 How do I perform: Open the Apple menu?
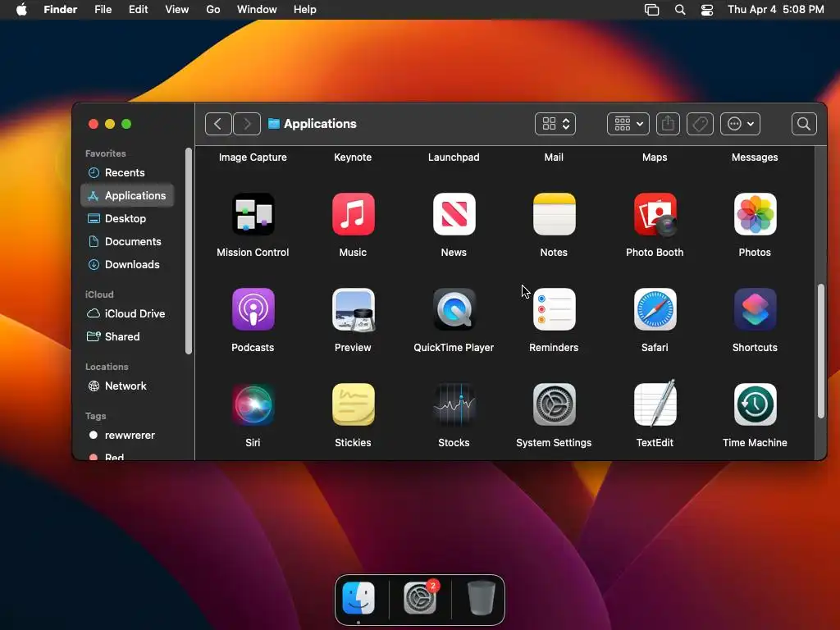(x=21, y=10)
